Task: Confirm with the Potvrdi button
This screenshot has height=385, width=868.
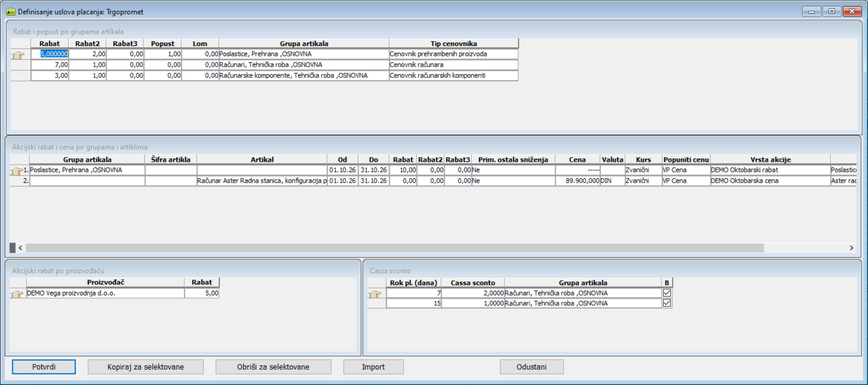Action: pos(44,367)
